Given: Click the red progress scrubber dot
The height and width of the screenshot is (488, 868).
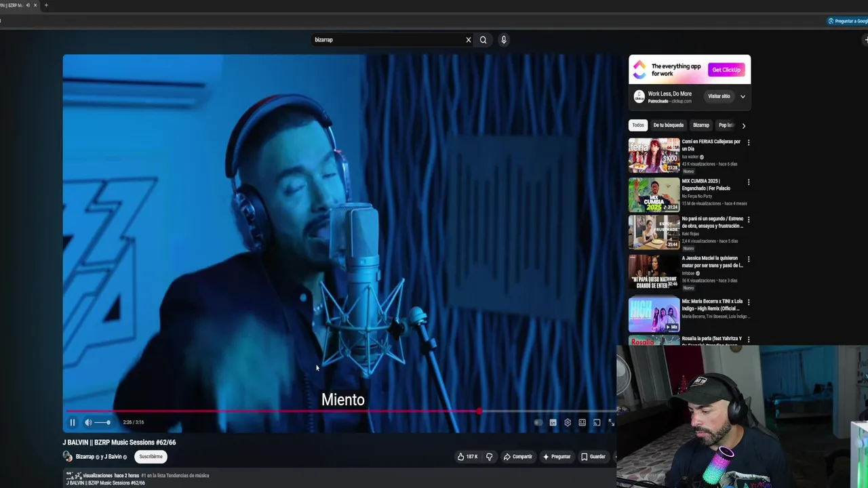Looking at the screenshot, I should (x=479, y=411).
